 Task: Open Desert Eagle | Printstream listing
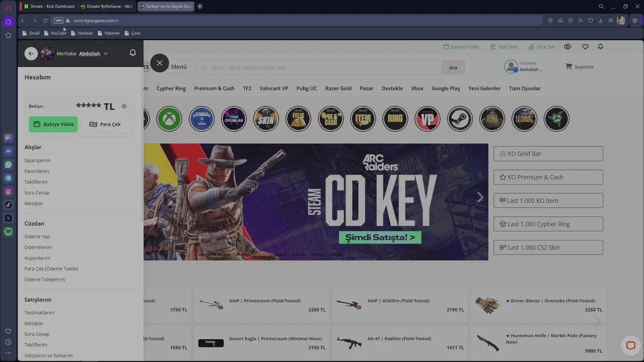coord(261,343)
